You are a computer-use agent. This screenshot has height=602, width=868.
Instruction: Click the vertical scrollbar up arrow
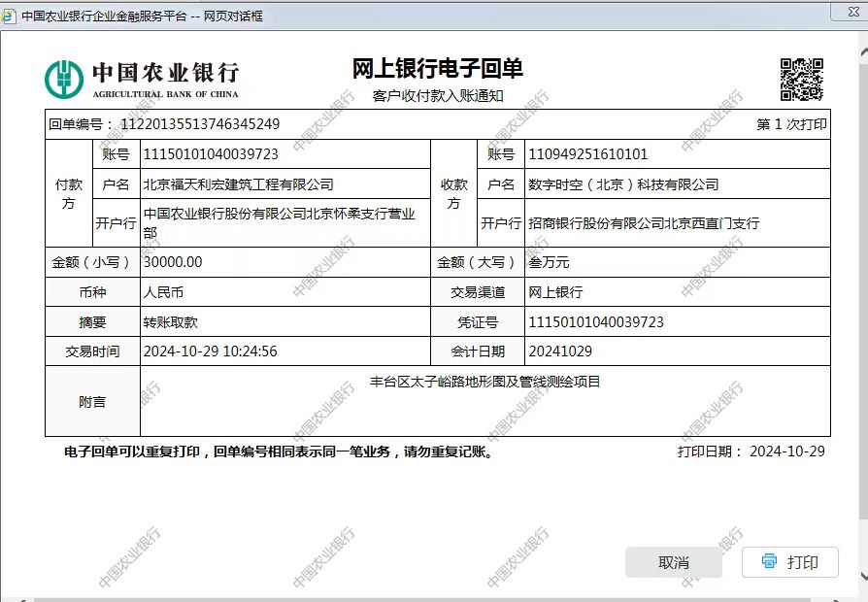tap(865, 53)
